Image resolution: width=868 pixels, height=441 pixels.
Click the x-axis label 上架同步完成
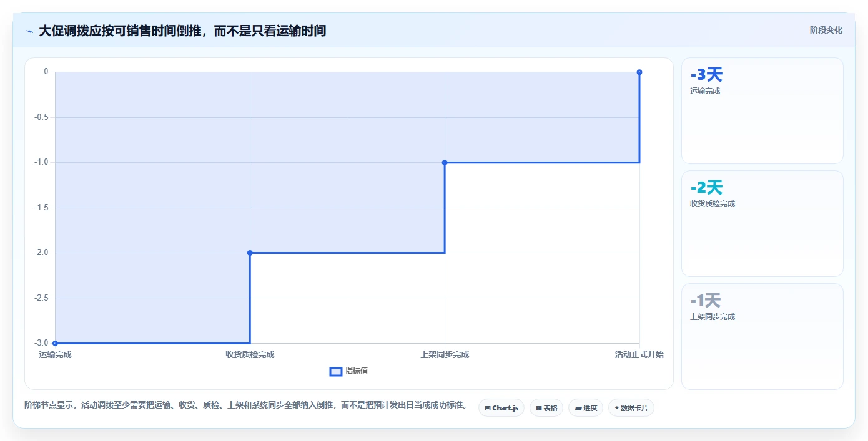click(x=445, y=355)
